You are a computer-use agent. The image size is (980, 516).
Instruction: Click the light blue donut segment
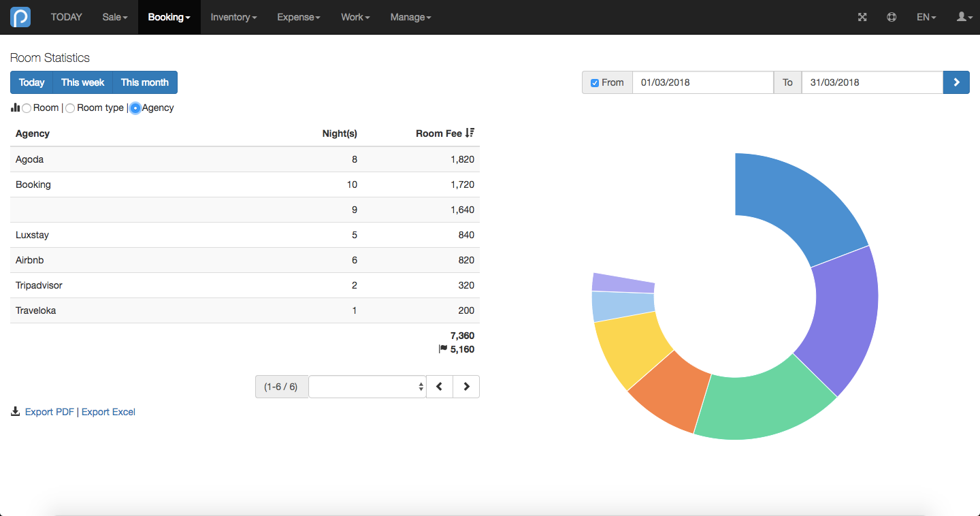[x=623, y=306]
